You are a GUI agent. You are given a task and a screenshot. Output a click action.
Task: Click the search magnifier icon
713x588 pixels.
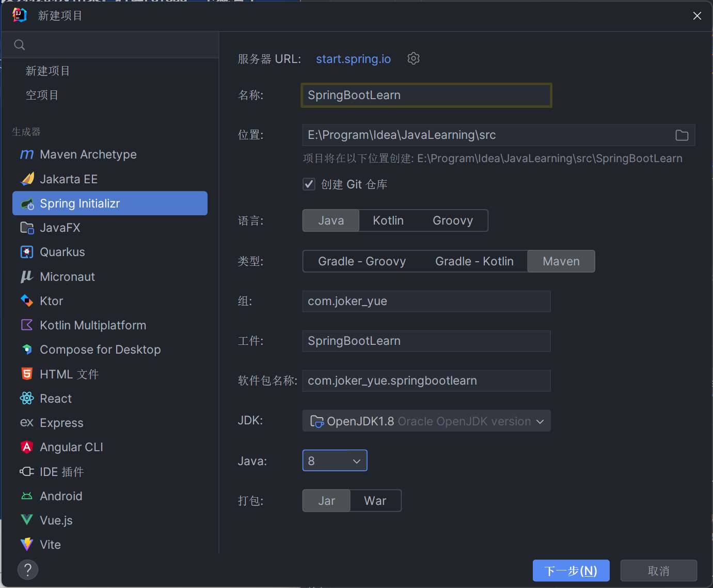(20, 45)
